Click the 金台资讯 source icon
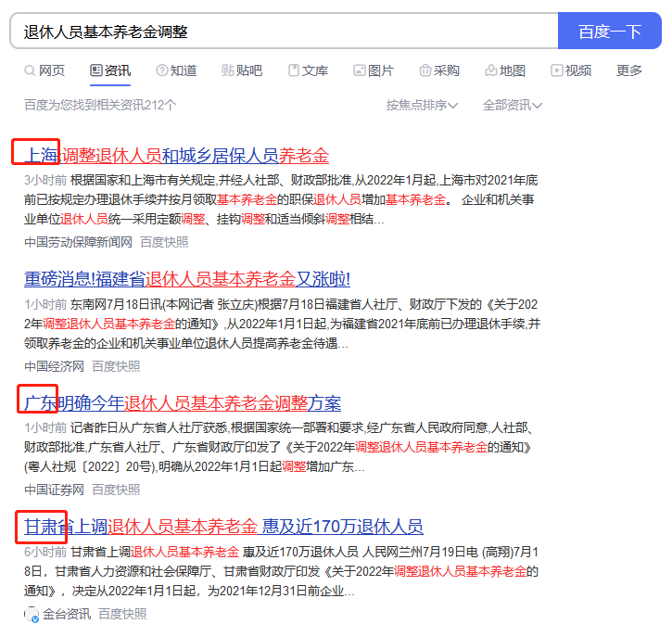The height and width of the screenshot is (624, 672). tap(32, 614)
